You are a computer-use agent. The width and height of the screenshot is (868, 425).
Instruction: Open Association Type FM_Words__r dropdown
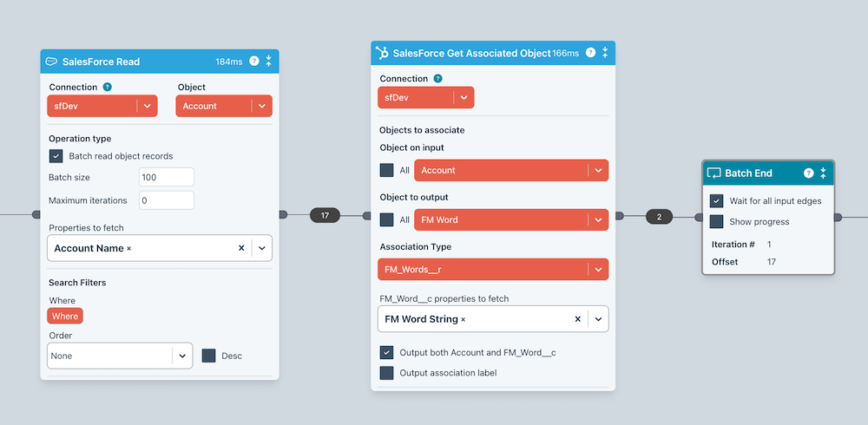click(493, 270)
